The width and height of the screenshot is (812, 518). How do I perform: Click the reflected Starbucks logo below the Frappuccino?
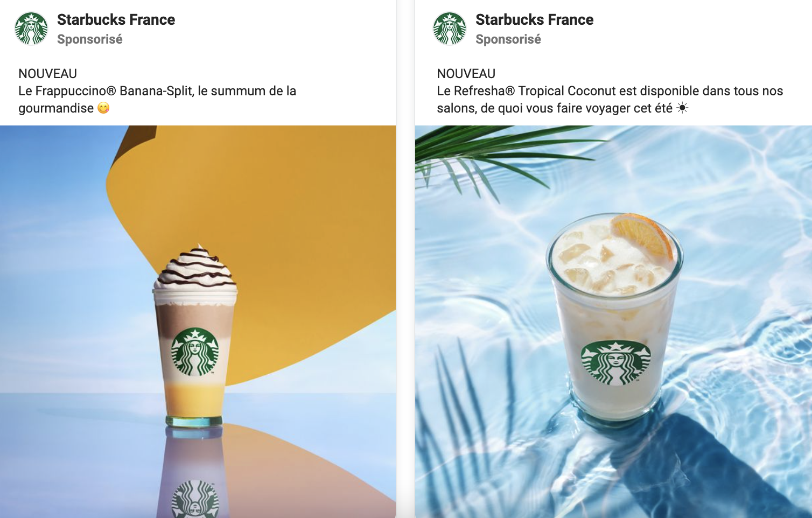point(195,499)
